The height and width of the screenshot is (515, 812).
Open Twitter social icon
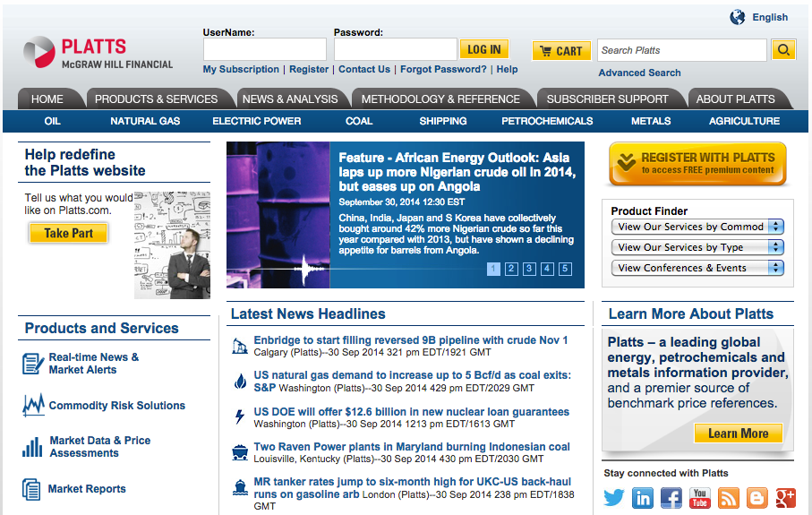tap(614, 498)
